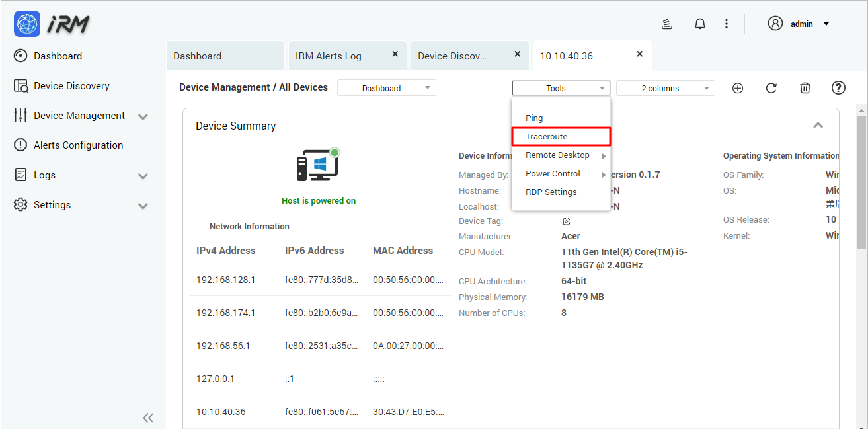Open the Tools dropdown menu
This screenshot has height=429, width=868.
pyautogui.click(x=561, y=87)
